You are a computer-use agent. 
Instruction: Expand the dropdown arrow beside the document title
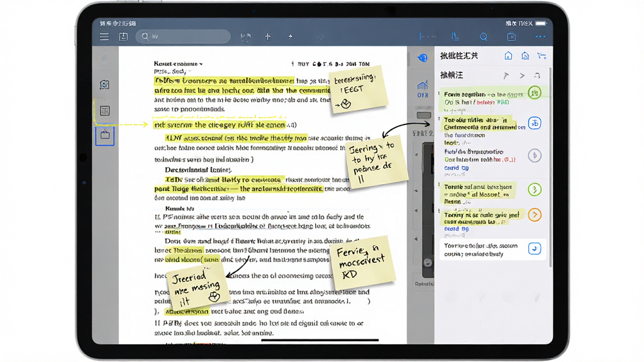[x=201, y=64]
